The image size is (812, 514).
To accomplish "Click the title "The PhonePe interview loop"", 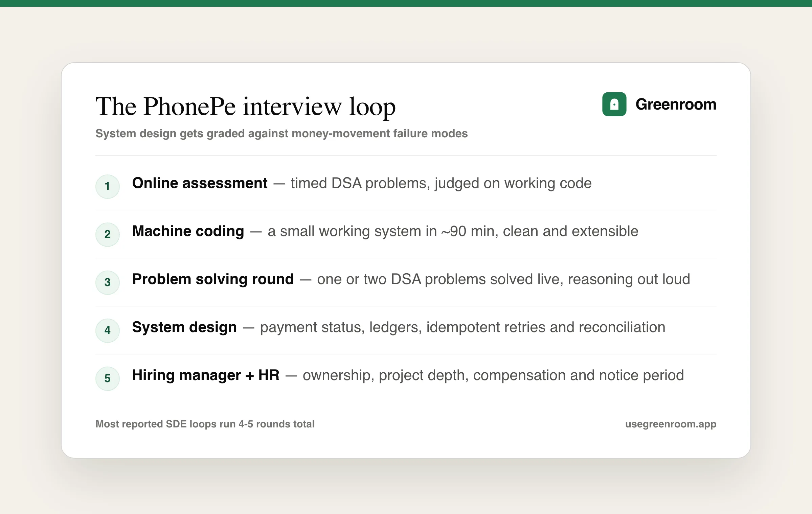I will 246,107.
